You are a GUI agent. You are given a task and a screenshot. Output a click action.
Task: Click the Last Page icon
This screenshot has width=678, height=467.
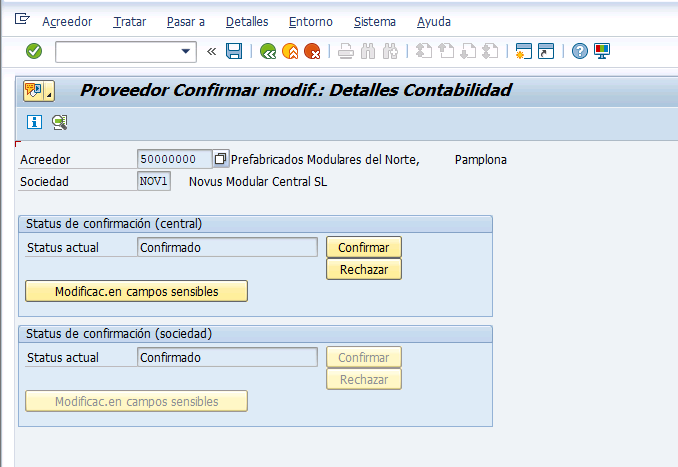pyautogui.click(x=490, y=51)
